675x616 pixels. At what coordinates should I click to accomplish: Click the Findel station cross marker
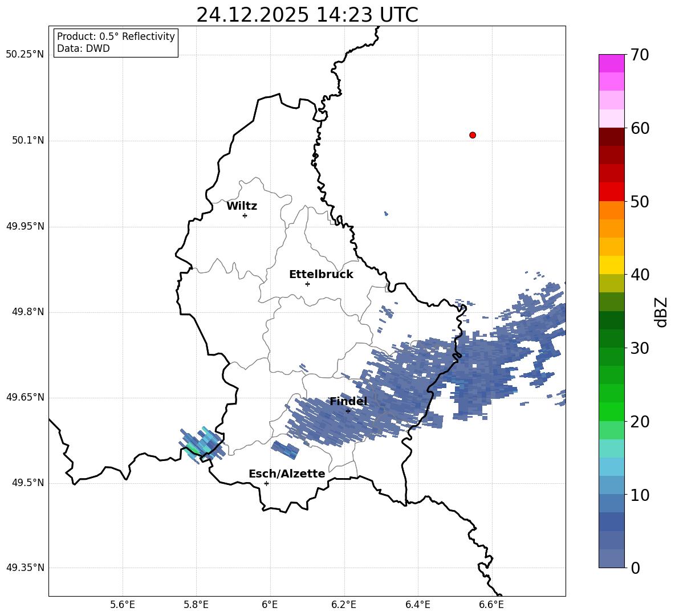click(348, 411)
